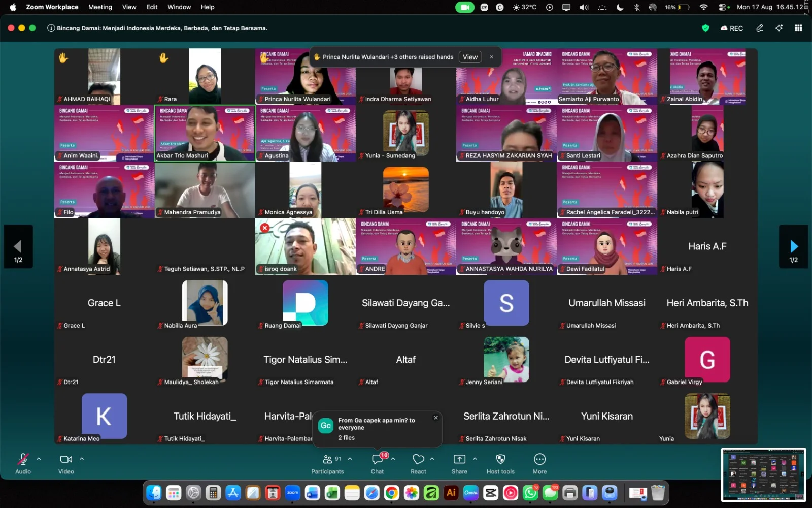
Task: Select Princa Nurlita Wulandari's video tile
Action: [x=306, y=76]
